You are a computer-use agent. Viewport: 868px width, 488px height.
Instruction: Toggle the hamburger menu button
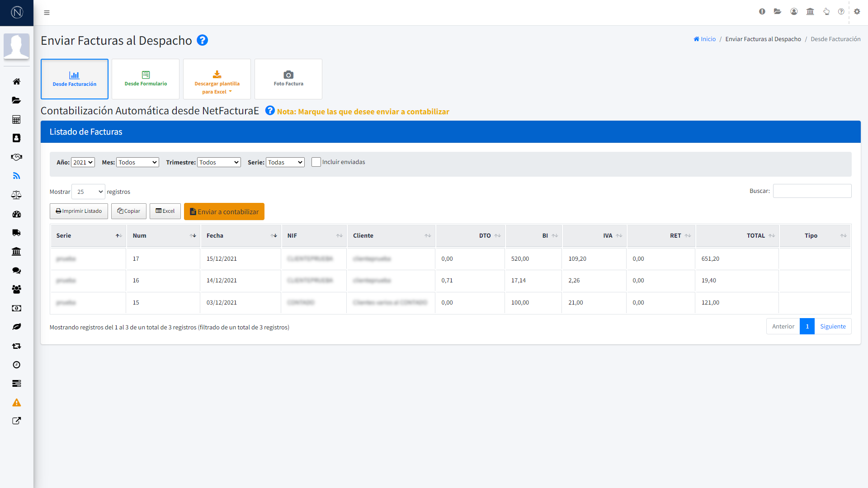tap(47, 13)
